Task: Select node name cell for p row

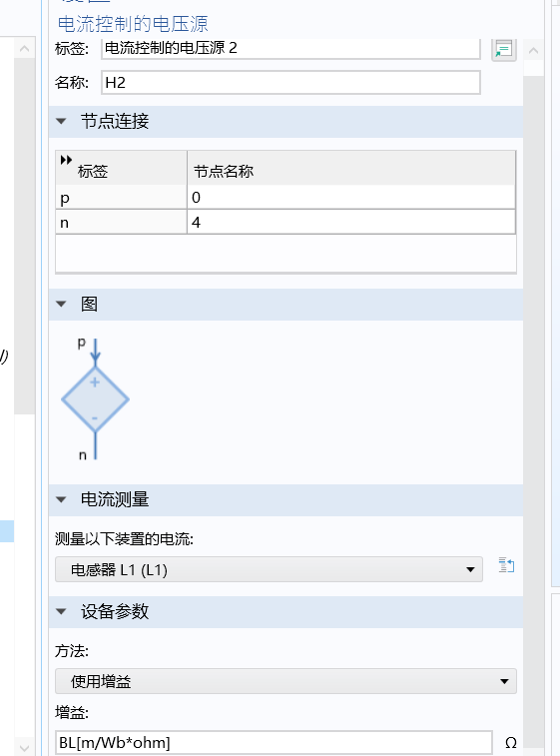Action: coord(350,197)
